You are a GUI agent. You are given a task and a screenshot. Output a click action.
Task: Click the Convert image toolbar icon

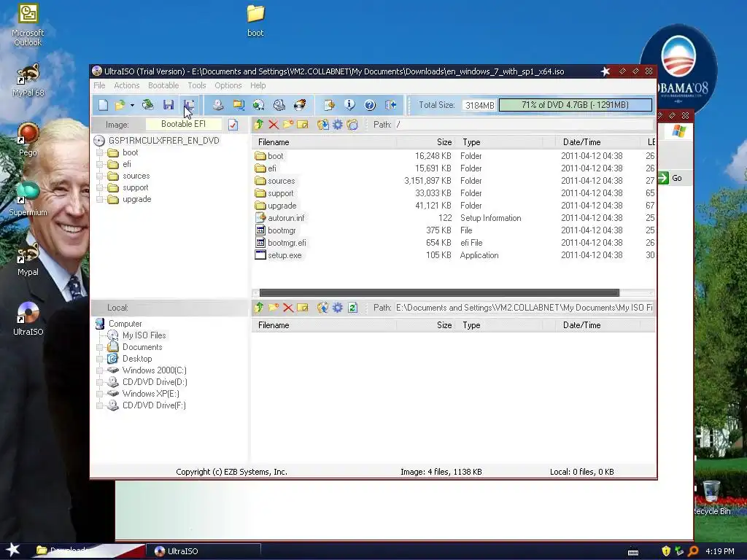(259, 105)
